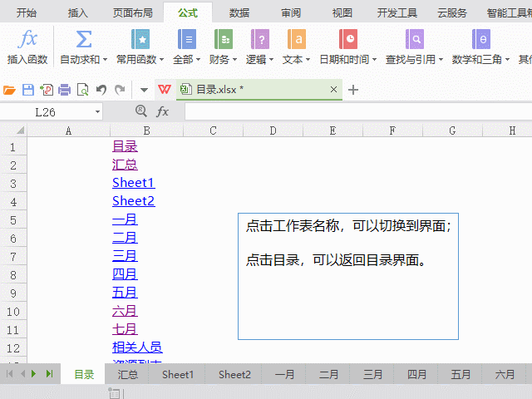
Task: Open a new document tab with plus
Action: (353, 90)
